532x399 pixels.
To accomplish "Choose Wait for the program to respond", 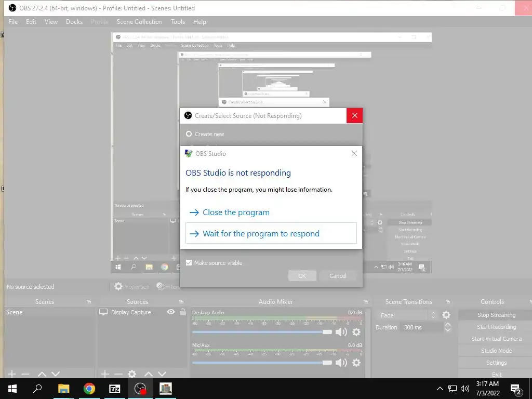I will coord(271,233).
